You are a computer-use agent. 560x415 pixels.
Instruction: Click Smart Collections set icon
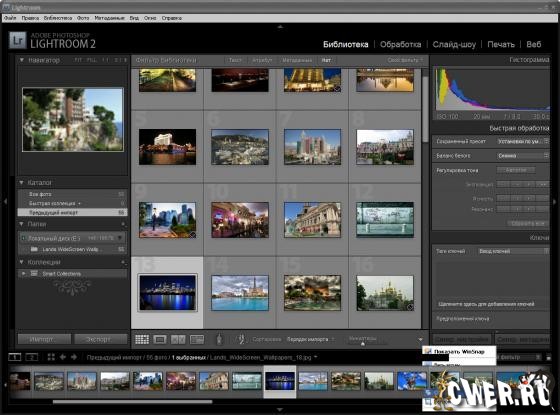34,273
